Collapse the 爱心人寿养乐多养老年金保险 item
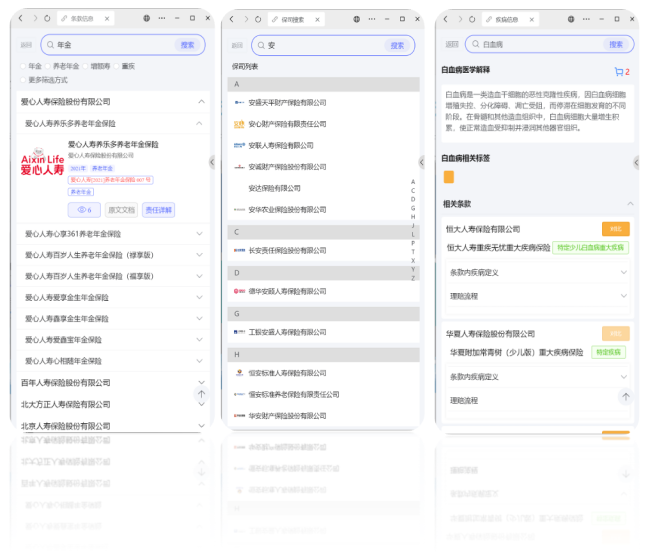648x552 pixels. pos(199,124)
